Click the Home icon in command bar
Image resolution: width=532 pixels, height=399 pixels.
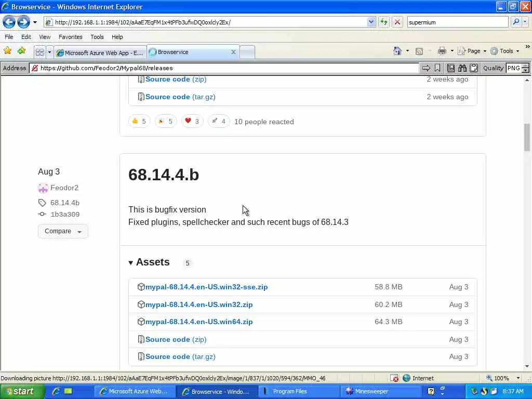(x=397, y=51)
